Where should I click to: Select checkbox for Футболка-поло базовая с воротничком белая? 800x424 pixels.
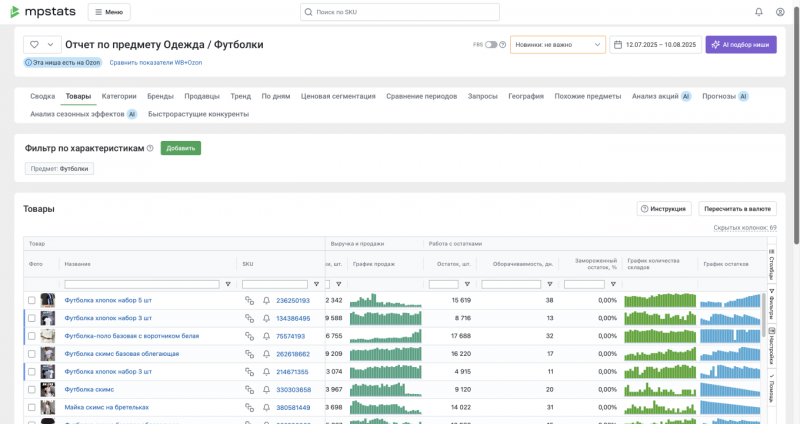(31, 336)
